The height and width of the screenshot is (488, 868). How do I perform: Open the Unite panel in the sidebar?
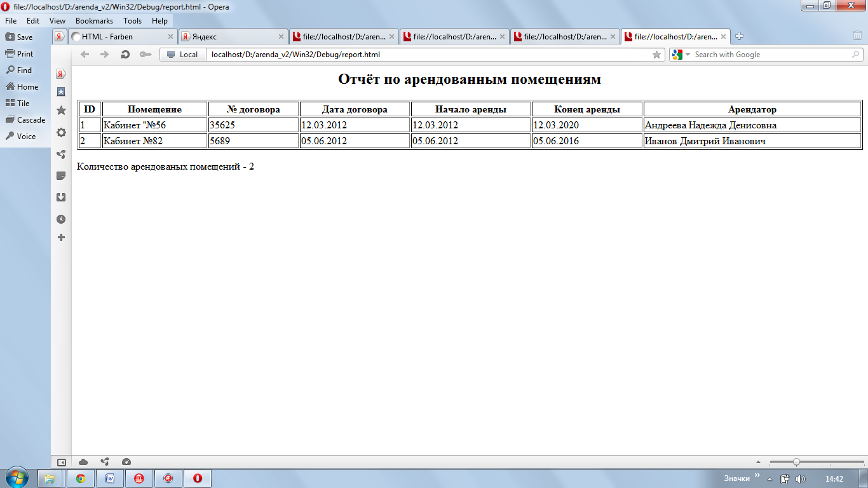[61, 154]
